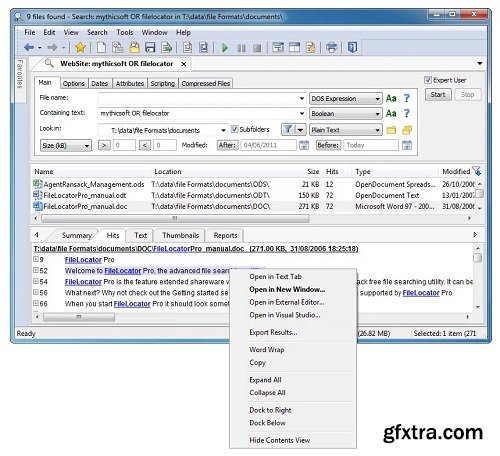Choose Hide Contents View in context menu
The width and height of the screenshot is (500, 456).
tap(280, 440)
